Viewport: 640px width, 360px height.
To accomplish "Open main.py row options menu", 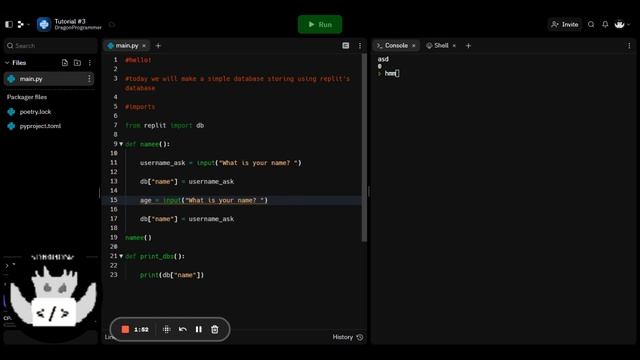I will [x=89, y=79].
